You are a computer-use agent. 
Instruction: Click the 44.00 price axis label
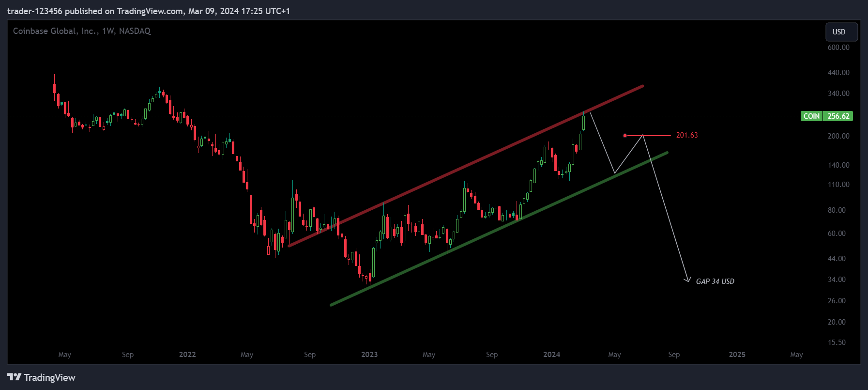coord(837,259)
